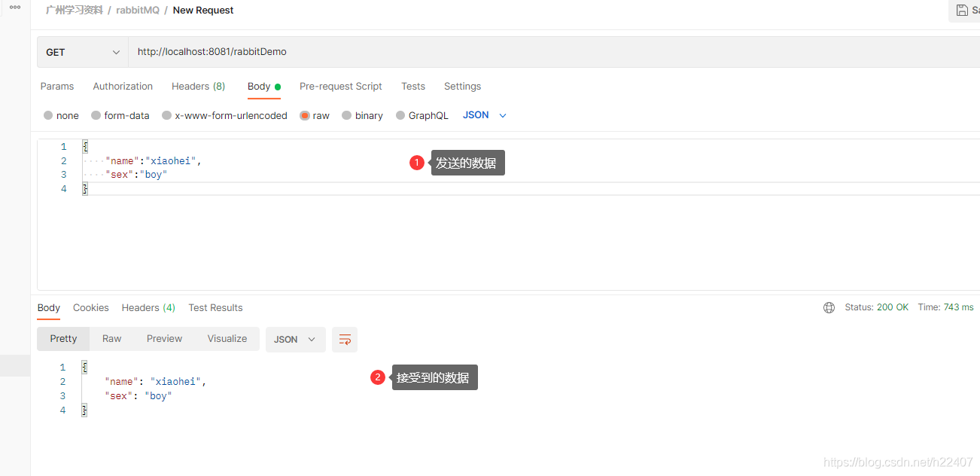Click the 广州学习资料 breadcrumb

click(x=74, y=11)
